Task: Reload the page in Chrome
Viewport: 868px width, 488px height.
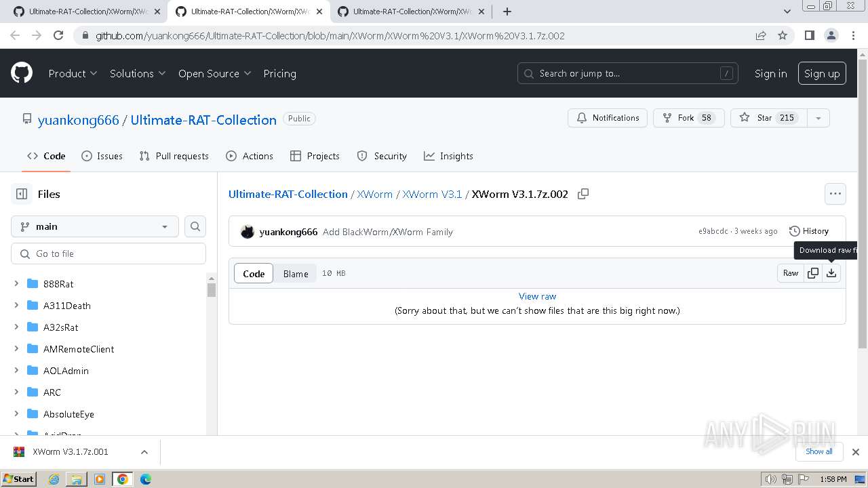Action: pyautogui.click(x=58, y=35)
